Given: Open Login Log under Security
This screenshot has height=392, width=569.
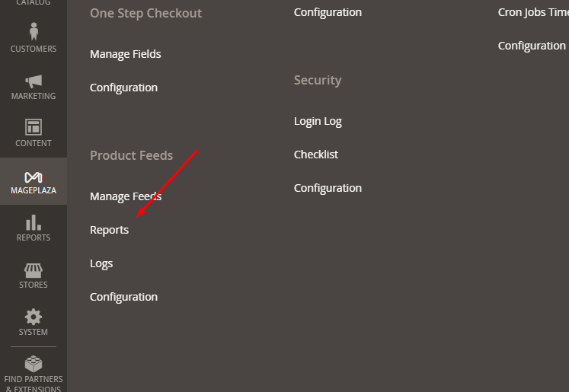Looking at the screenshot, I should (x=318, y=121).
